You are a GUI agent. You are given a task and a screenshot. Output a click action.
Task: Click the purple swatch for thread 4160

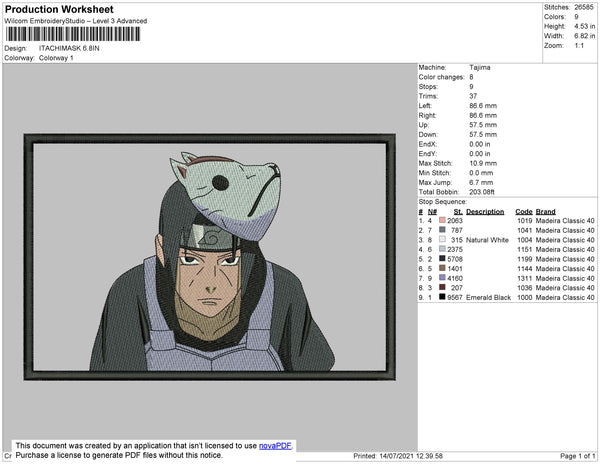click(442, 278)
